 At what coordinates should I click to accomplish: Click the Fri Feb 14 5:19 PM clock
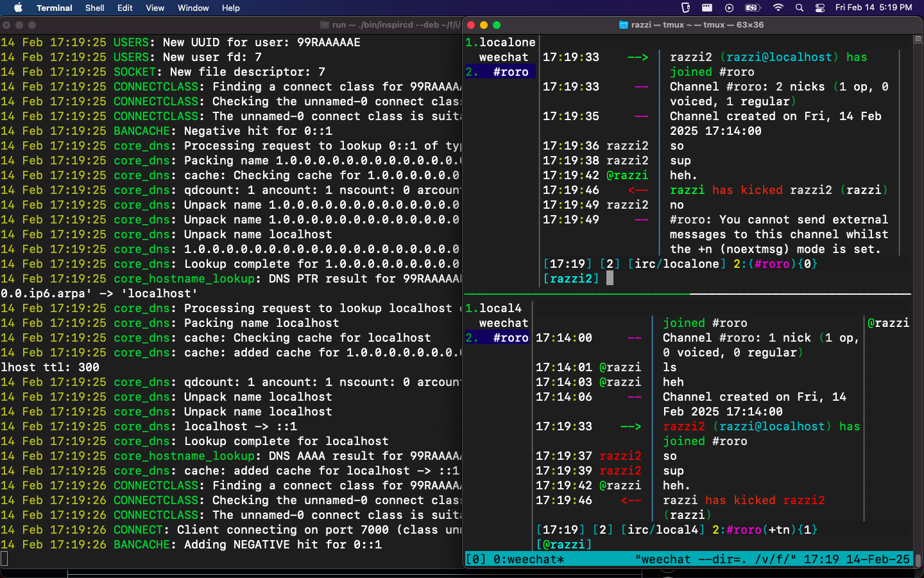tap(873, 8)
